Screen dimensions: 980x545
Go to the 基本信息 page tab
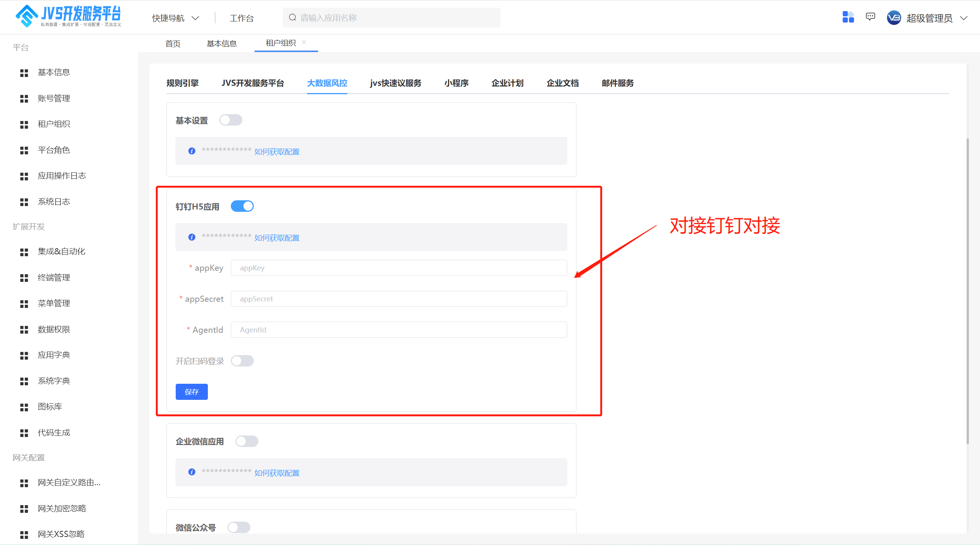pyautogui.click(x=222, y=44)
